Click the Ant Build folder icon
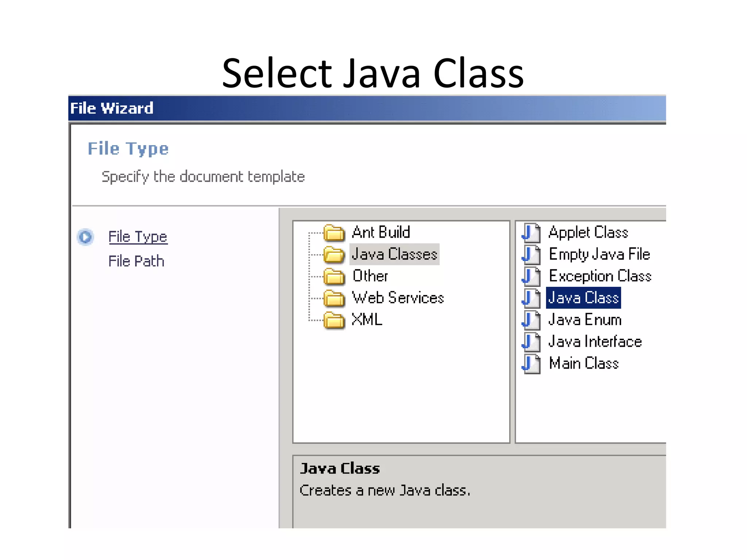747x560 pixels. click(x=334, y=233)
